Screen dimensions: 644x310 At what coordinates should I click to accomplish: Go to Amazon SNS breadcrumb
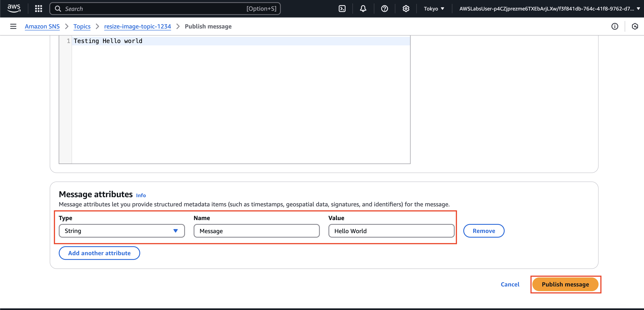point(42,26)
